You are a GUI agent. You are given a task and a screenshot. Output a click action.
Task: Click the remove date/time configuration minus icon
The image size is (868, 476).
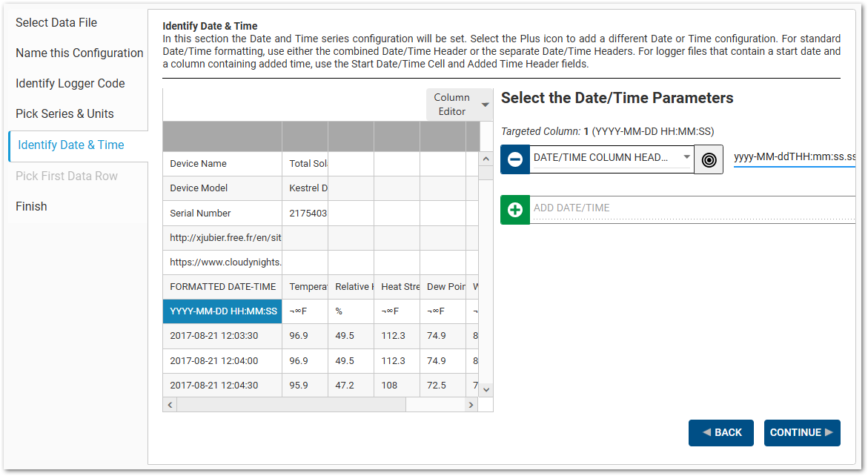(x=515, y=159)
